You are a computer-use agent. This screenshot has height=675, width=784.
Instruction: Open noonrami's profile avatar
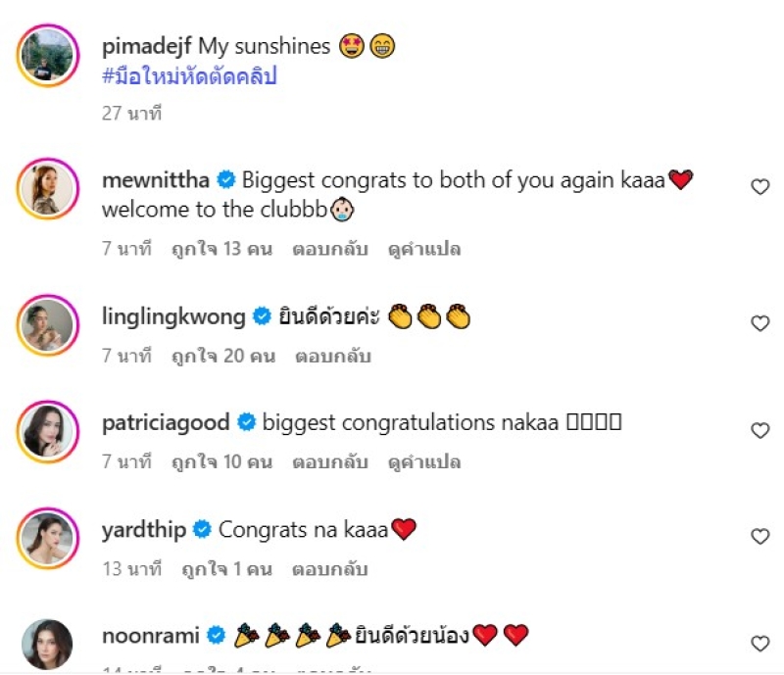[47, 644]
